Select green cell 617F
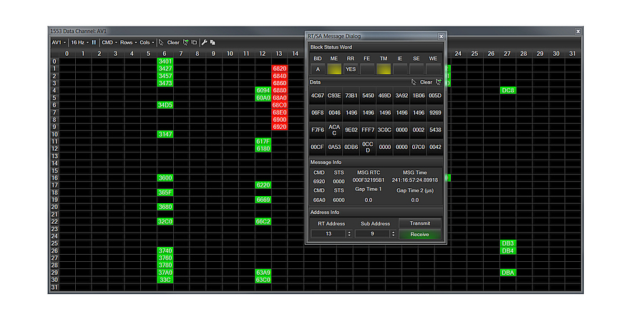This screenshot has height=322, width=644. (x=263, y=141)
